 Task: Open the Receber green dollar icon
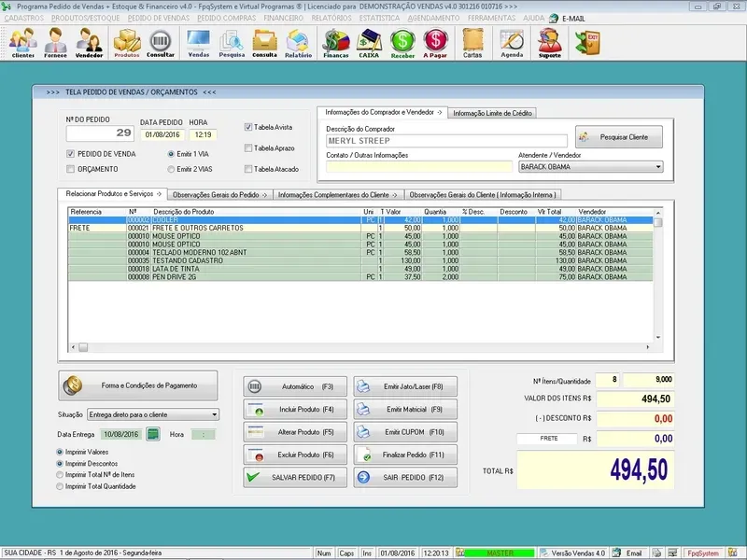coord(402,42)
